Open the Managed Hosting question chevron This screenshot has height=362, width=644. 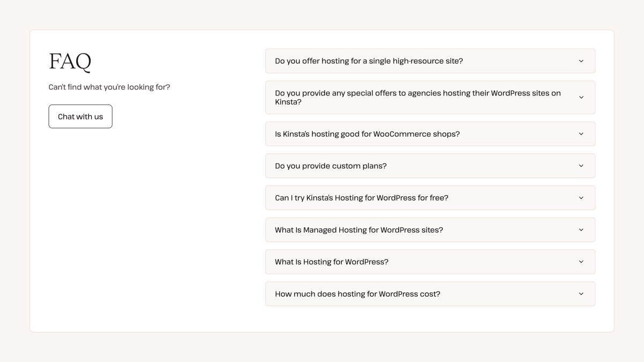pos(581,230)
